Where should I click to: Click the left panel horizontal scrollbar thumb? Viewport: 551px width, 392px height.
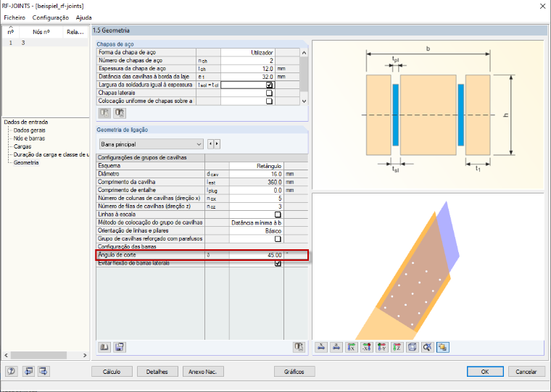click(38, 355)
